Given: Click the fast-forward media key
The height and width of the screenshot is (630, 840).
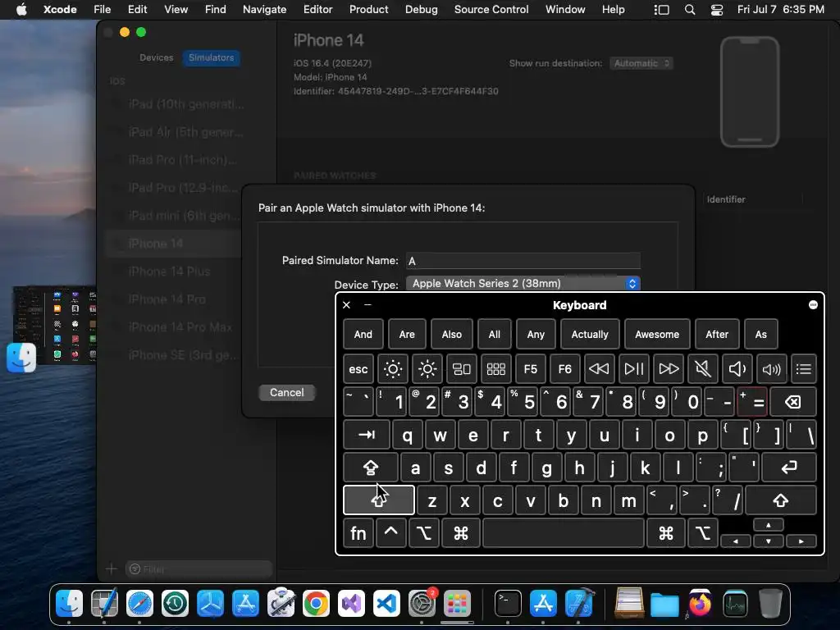Looking at the screenshot, I should tap(668, 369).
